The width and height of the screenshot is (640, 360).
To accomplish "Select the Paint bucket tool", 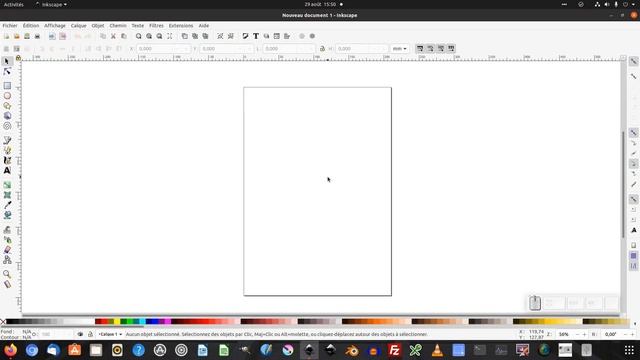I will (7, 215).
